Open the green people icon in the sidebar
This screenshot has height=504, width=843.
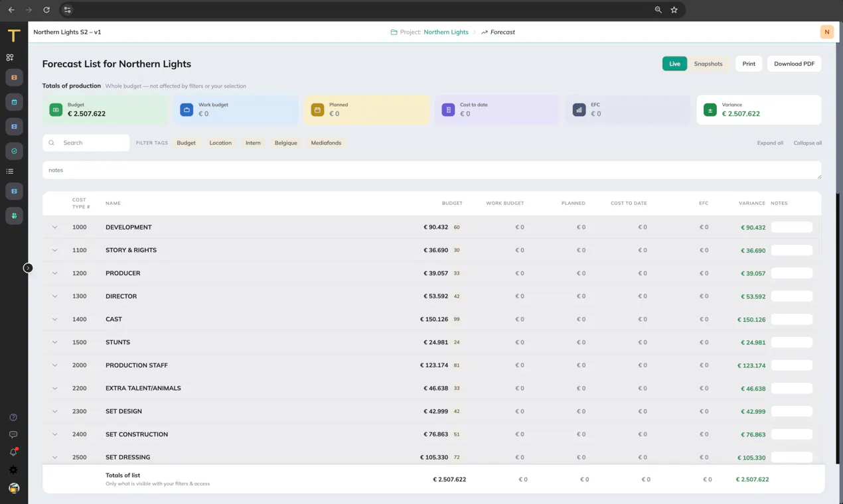point(14,216)
